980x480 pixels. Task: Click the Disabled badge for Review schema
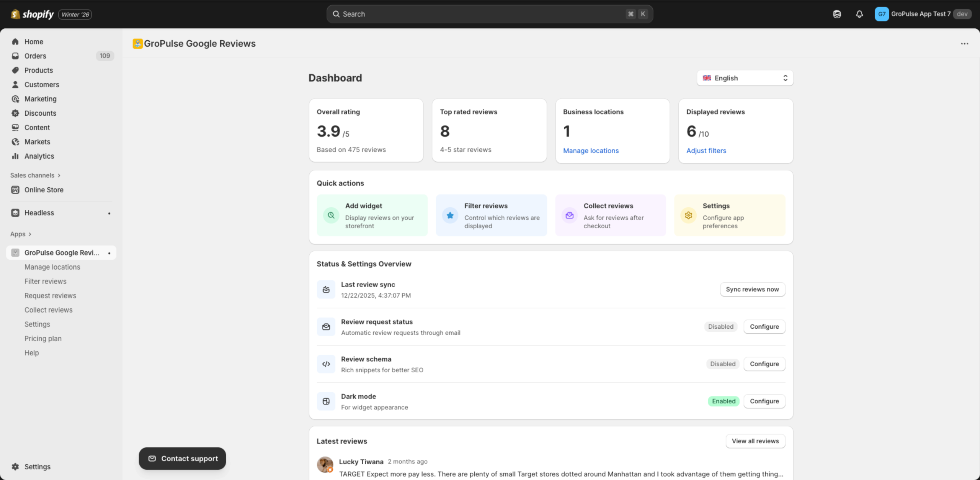coord(722,364)
